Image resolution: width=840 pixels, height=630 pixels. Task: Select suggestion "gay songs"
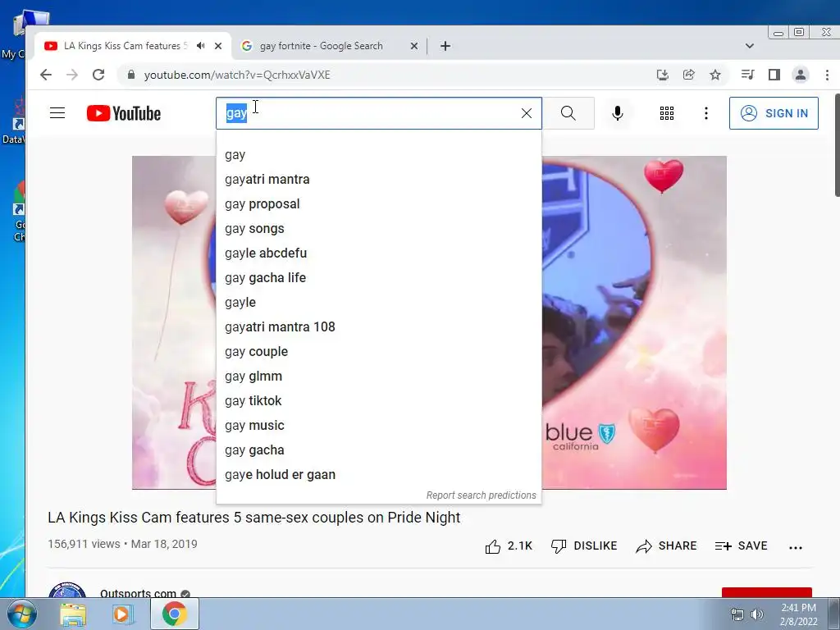(379, 229)
